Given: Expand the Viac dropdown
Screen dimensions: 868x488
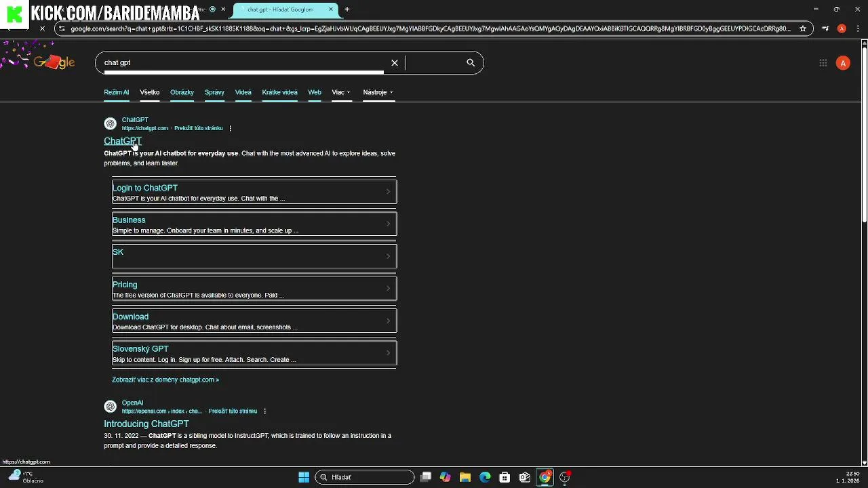Looking at the screenshot, I should pyautogui.click(x=341, y=92).
